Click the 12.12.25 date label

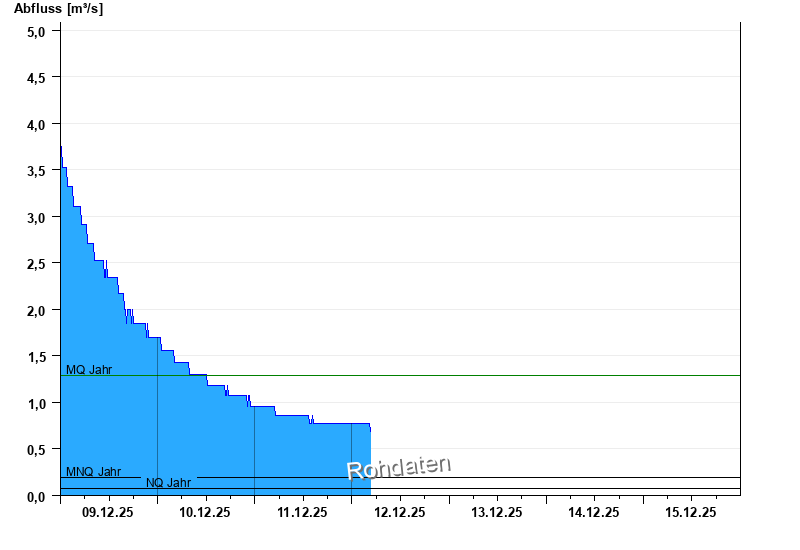[x=399, y=512]
